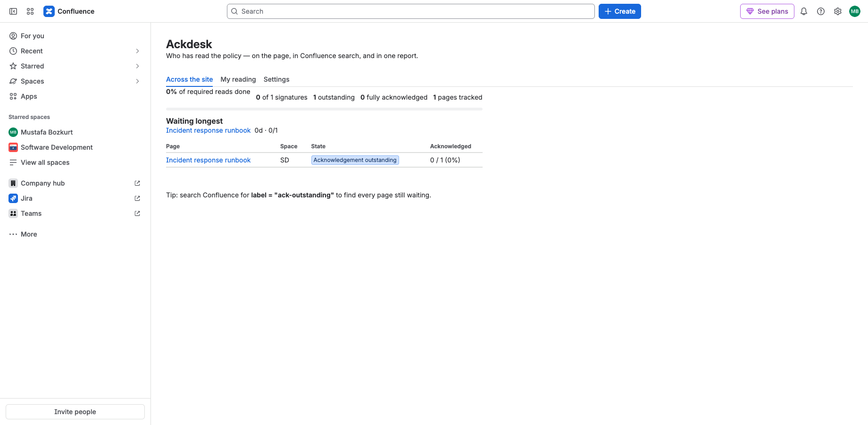868x425 pixels.
Task: Open the settings gear icon
Action: [838, 11]
